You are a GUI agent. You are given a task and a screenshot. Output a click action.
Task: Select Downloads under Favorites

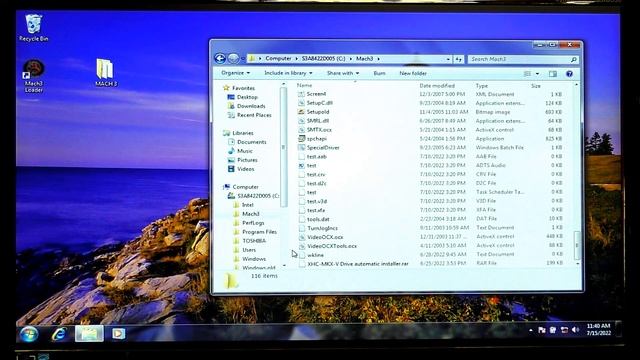(x=251, y=106)
